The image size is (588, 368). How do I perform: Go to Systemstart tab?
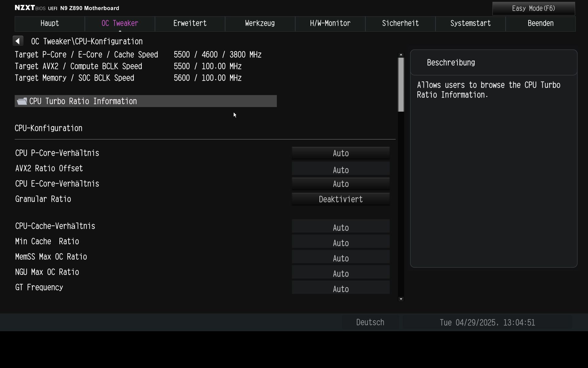[470, 24]
